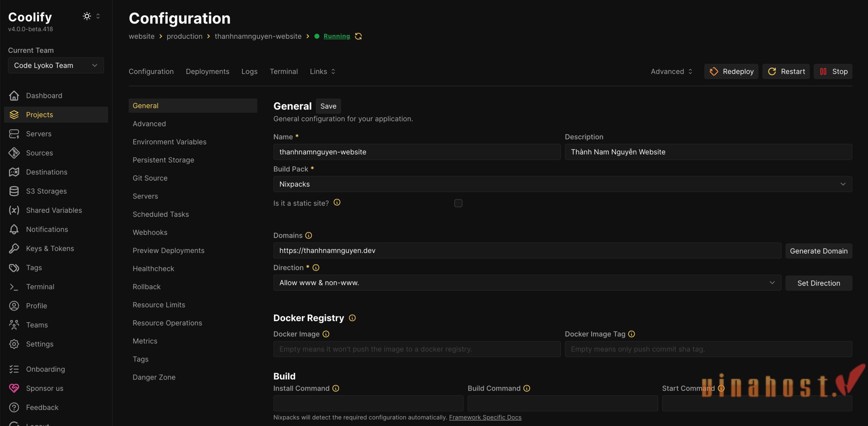
Task: Click the Keys & Tokens key icon
Action: 14,249
